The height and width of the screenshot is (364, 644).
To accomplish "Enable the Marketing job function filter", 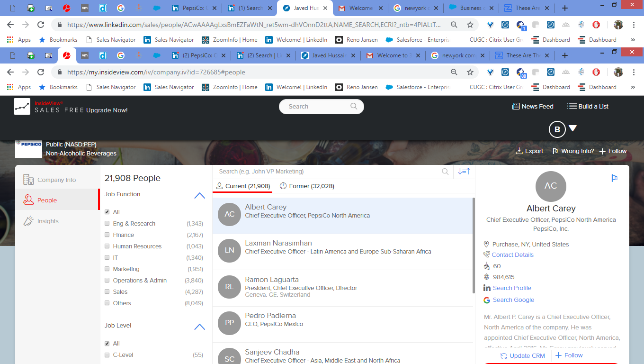I will (107, 269).
